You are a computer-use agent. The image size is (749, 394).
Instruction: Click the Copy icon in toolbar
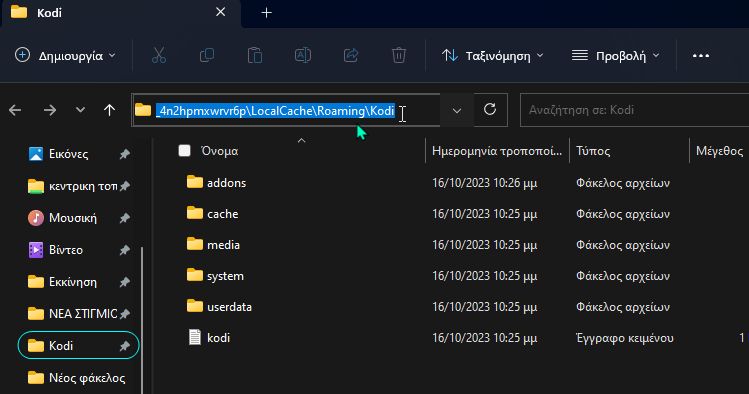[x=207, y=55]
